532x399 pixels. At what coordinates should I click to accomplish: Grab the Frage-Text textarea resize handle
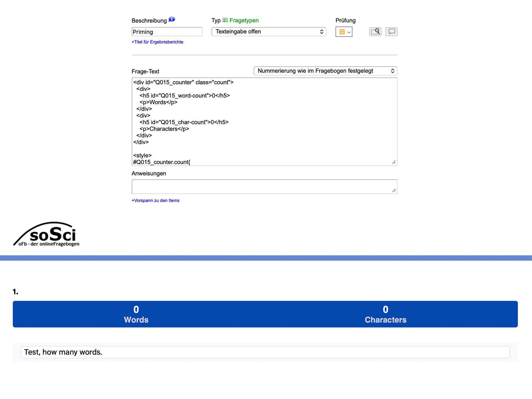pyautogui.click(x=394, y=162)
